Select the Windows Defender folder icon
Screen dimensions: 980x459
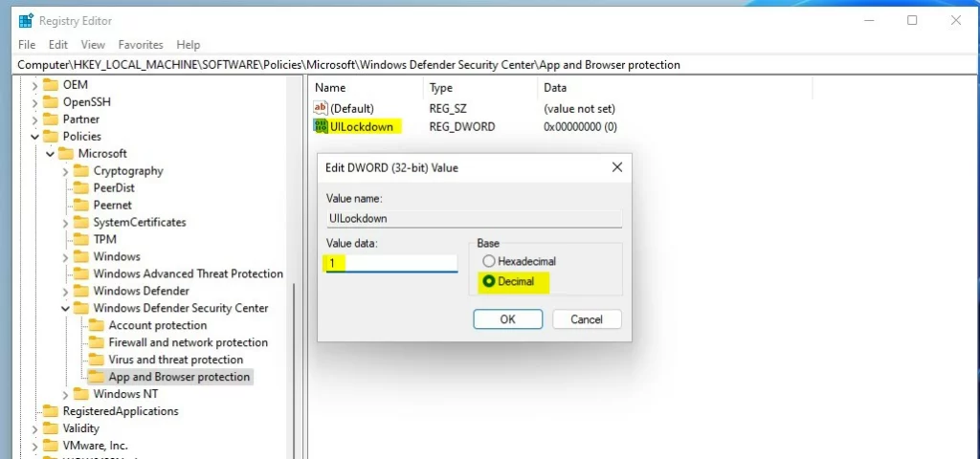(81, 291)
